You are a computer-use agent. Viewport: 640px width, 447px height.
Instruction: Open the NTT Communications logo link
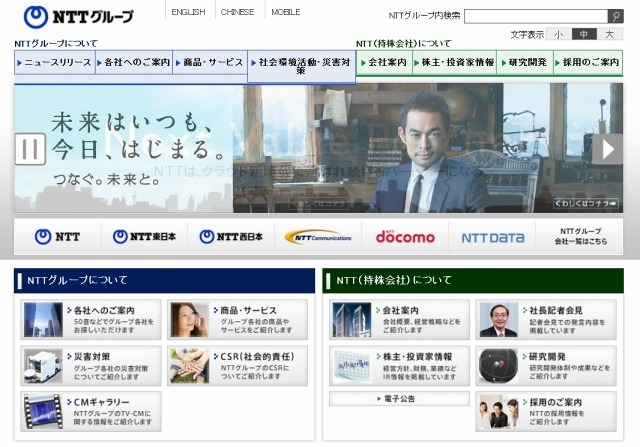(x=318, y=237)
